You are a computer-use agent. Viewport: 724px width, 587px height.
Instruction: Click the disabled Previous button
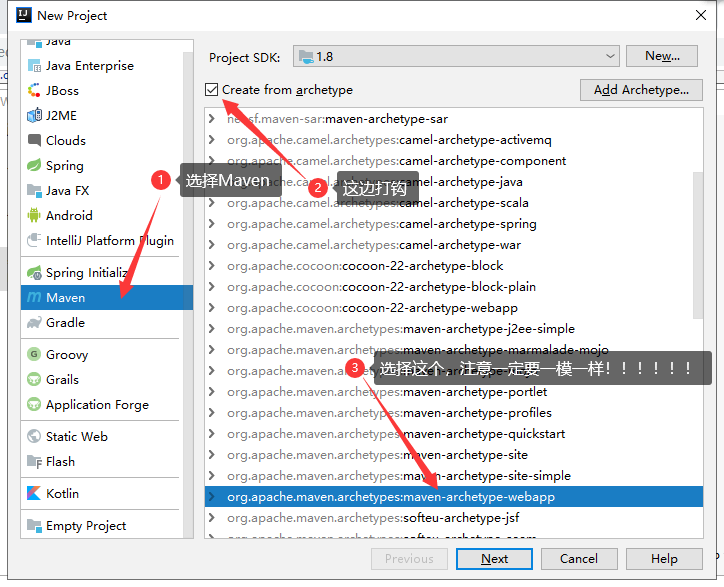click(x=409, y=559)
